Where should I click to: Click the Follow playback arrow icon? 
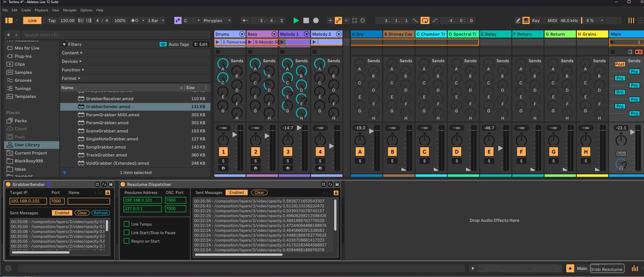245,20
